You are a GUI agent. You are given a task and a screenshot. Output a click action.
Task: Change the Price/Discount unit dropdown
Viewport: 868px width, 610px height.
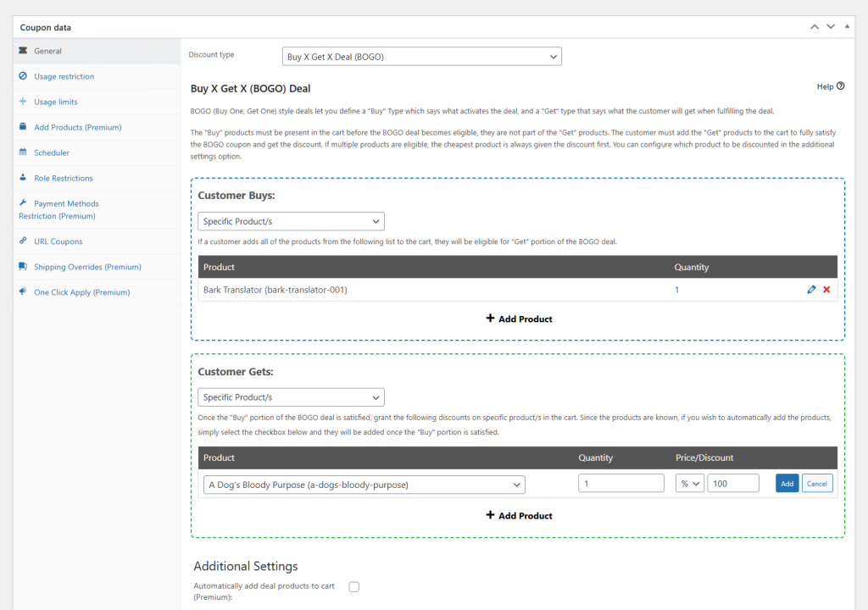(690, 483)
